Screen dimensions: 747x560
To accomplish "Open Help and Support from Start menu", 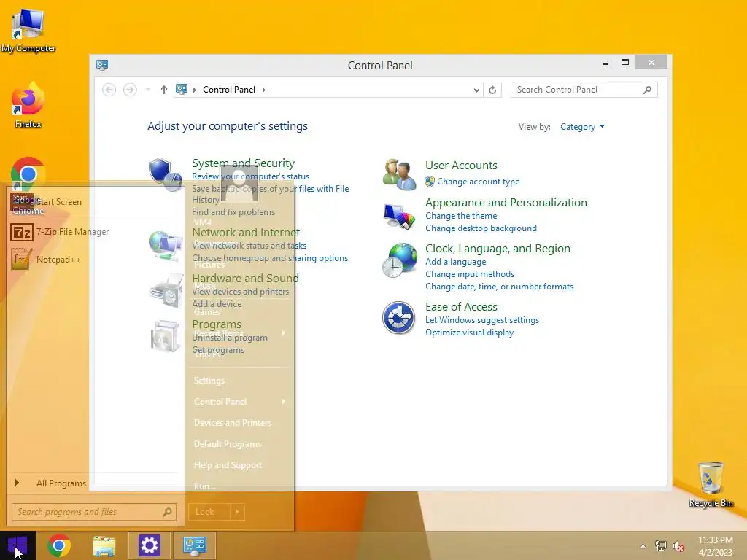I will point(228,464).
